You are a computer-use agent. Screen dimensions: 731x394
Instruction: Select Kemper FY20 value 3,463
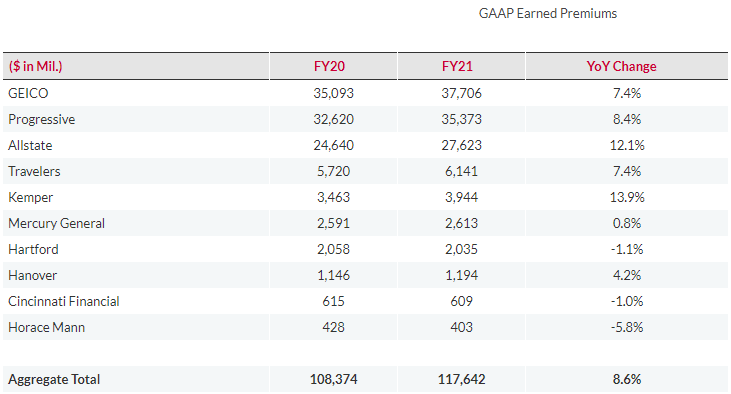(x=333, y=197)
